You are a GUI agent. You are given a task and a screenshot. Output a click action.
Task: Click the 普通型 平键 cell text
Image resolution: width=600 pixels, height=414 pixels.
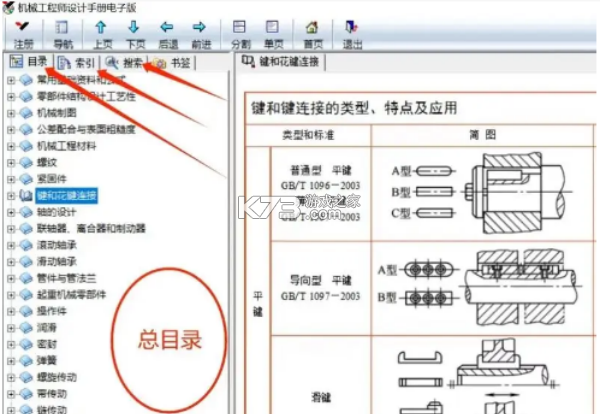(x=321, y=170)
